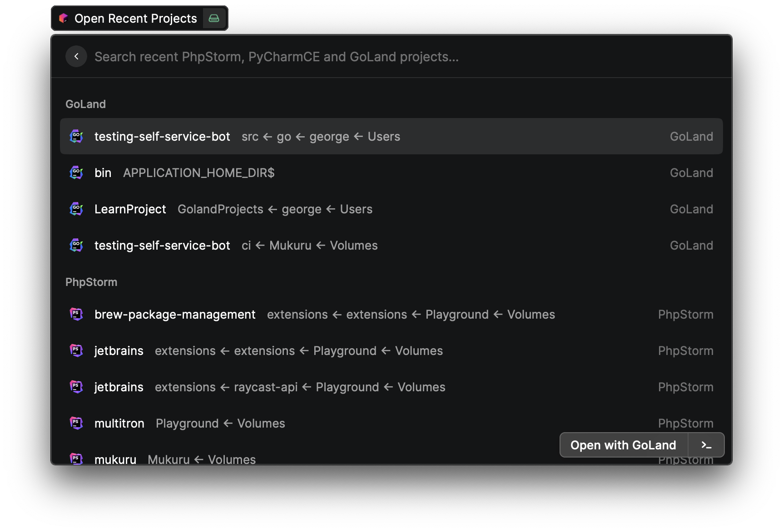Click PhpStorm icon of jetbrains in extensions ← extensions

pyautogui.click(x=76, y=350)
